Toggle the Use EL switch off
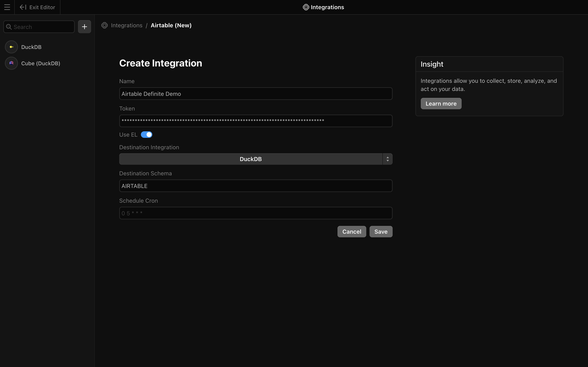The width and height of the screenshot is (588, 367). 147,135
